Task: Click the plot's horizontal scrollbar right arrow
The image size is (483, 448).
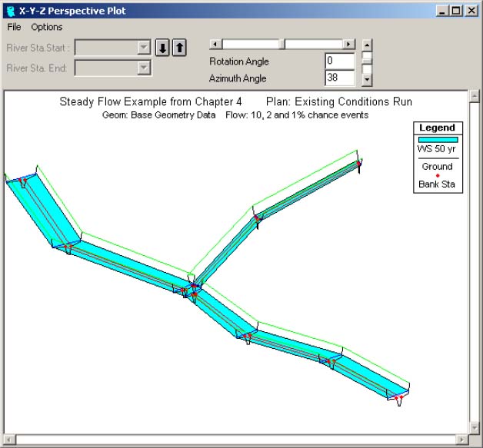Action: click(x=461, y=440)
